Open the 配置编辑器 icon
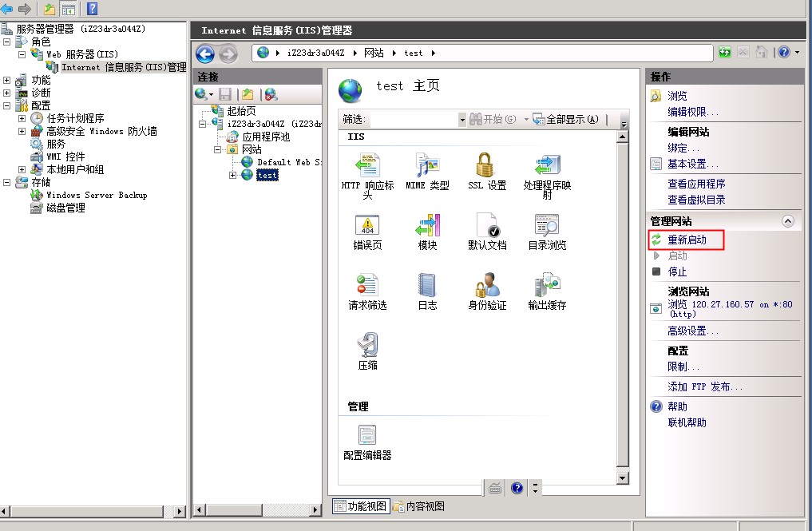The height and width of the screenshot is (531, 812). point(367,436)
